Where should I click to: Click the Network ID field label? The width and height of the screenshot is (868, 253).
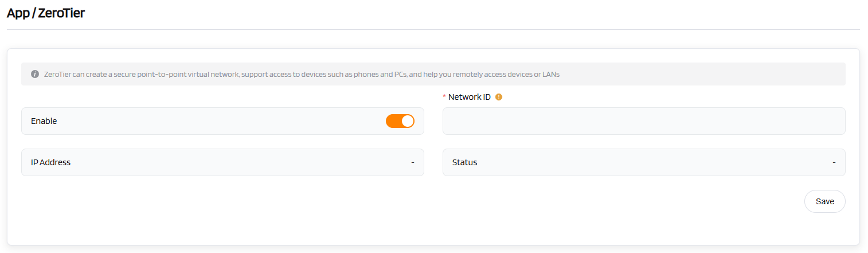coord(469,97)
